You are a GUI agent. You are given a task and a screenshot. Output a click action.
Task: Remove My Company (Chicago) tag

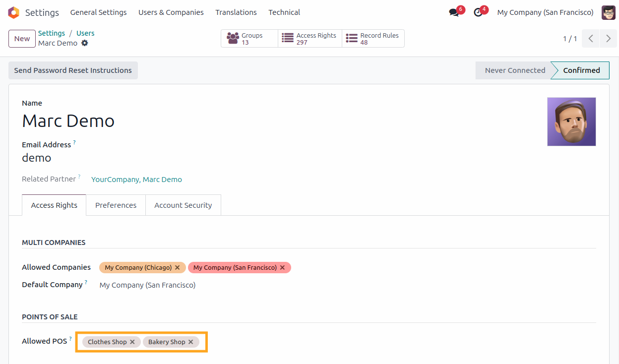(x=178, y=268)
